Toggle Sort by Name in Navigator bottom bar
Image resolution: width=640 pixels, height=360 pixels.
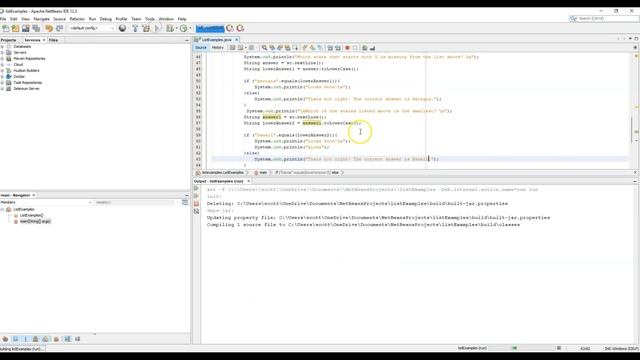(67, 339)
